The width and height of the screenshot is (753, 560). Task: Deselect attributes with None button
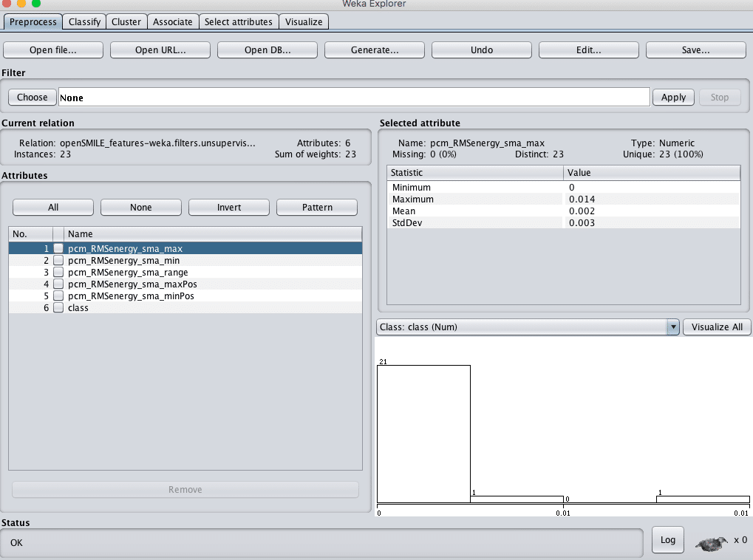(140, 208)
